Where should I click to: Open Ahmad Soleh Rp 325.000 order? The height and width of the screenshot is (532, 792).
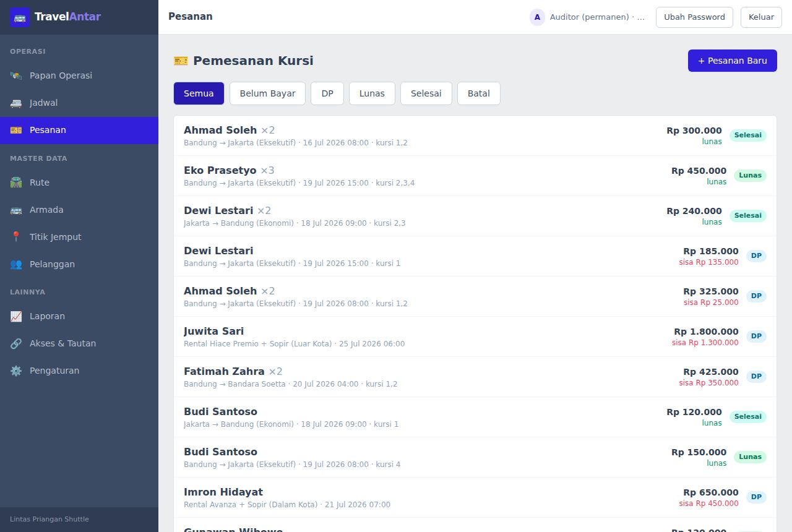click(x=475, y=296)
